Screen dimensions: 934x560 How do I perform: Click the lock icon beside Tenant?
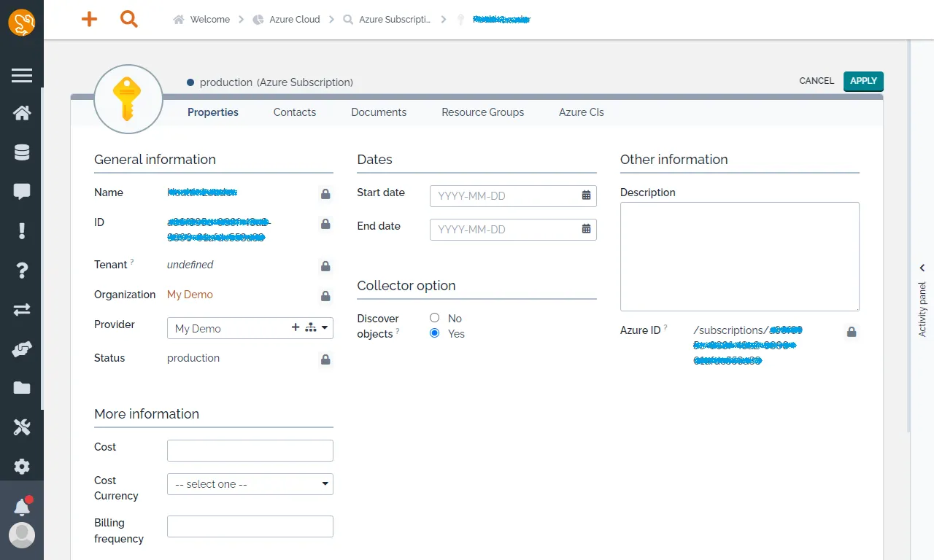(x=325, y=266)
